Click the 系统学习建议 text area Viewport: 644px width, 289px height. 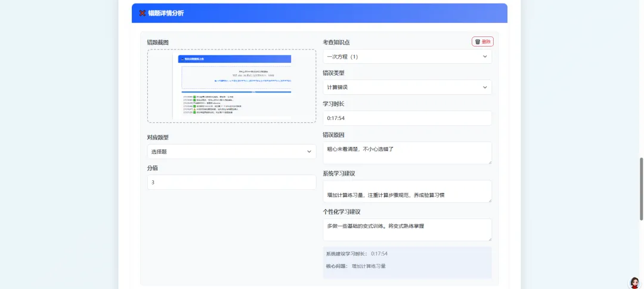point(407,191)
